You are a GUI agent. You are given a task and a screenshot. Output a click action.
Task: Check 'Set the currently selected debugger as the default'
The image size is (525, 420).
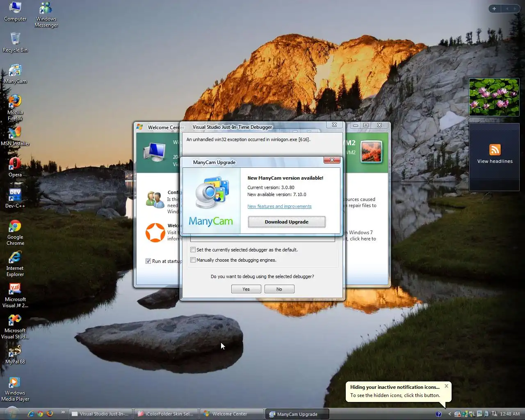193,250
